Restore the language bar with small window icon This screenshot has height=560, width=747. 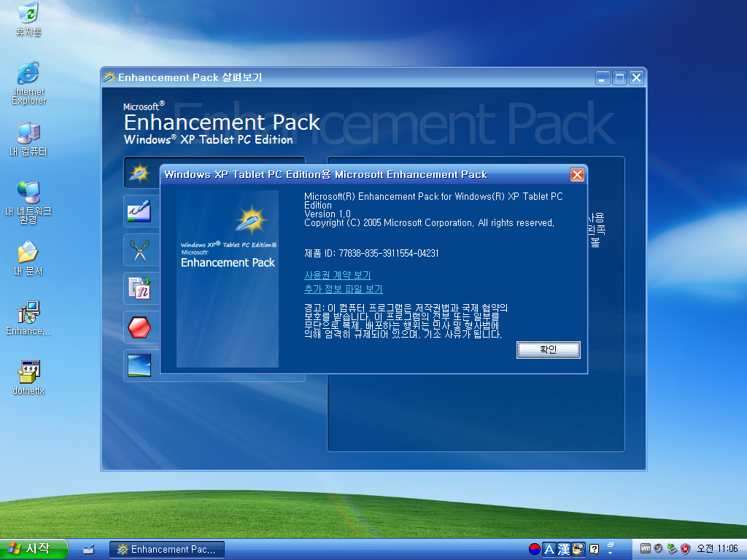pos(611,544)
